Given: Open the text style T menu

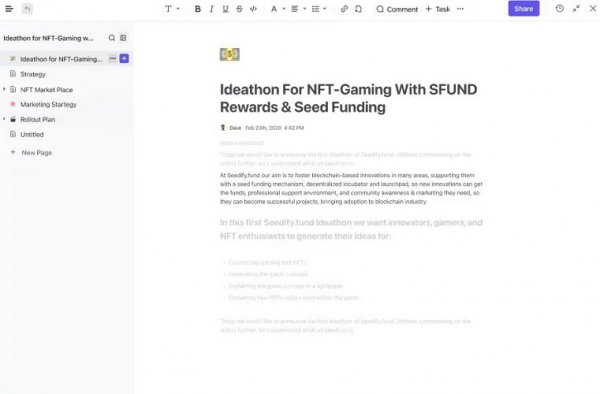Looking at the screenshot, I should tap(168, 9).
